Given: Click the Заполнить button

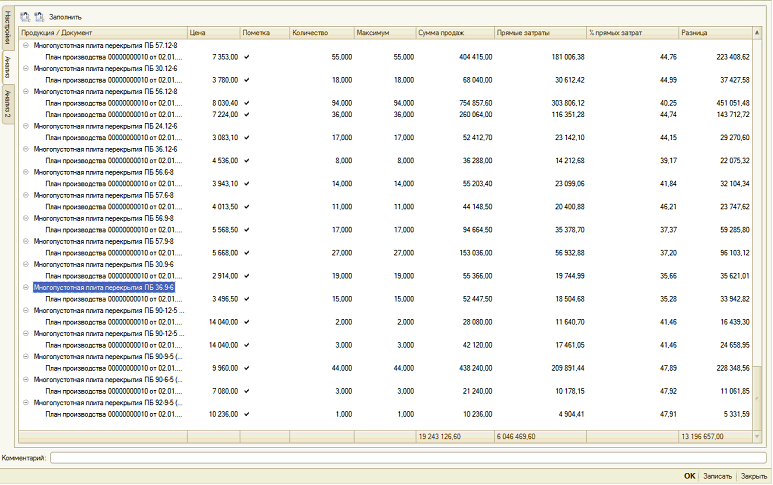Looking at the screenshot, I should (x=65, y=17).
